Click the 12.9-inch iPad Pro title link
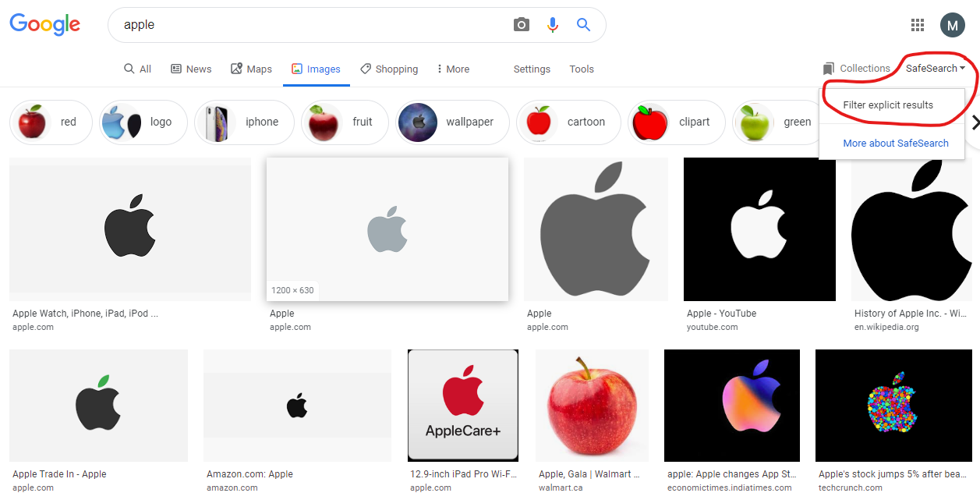 pos(463,474)
